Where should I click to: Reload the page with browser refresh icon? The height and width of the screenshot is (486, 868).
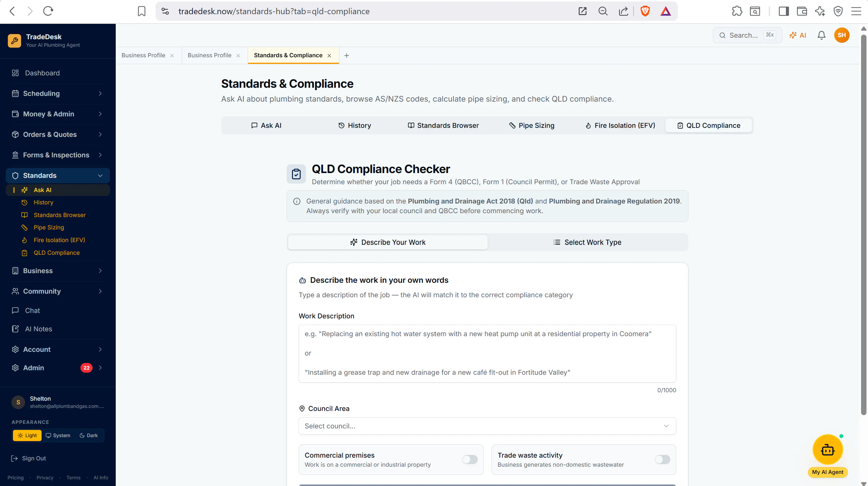(x=48, y=11)
